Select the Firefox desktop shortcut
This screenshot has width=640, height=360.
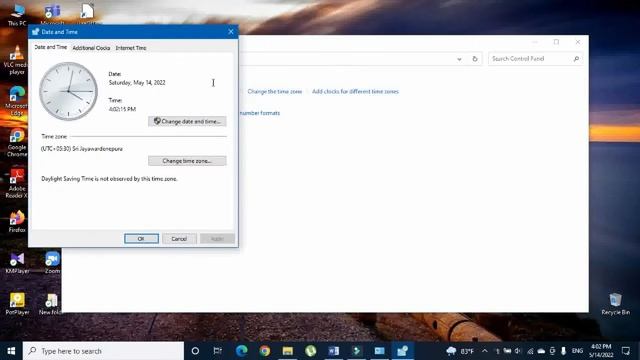[x=17, y=222]
